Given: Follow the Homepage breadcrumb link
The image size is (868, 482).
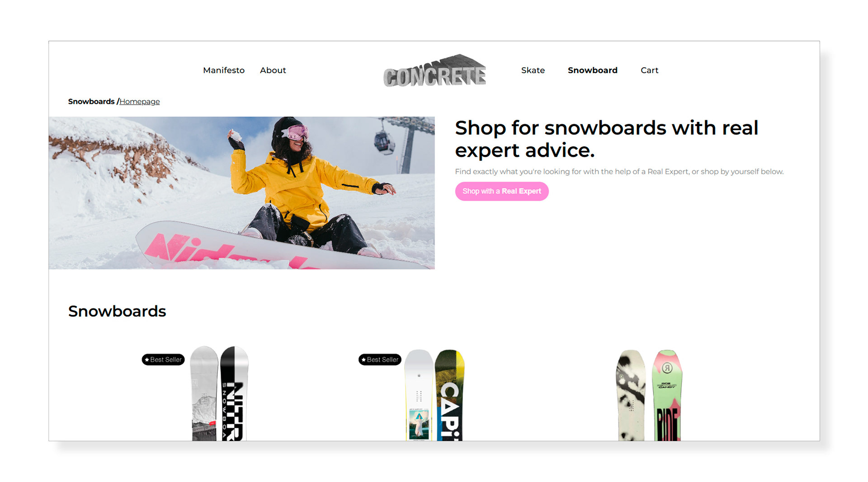Looking at the screenshot, I should 140,102.
